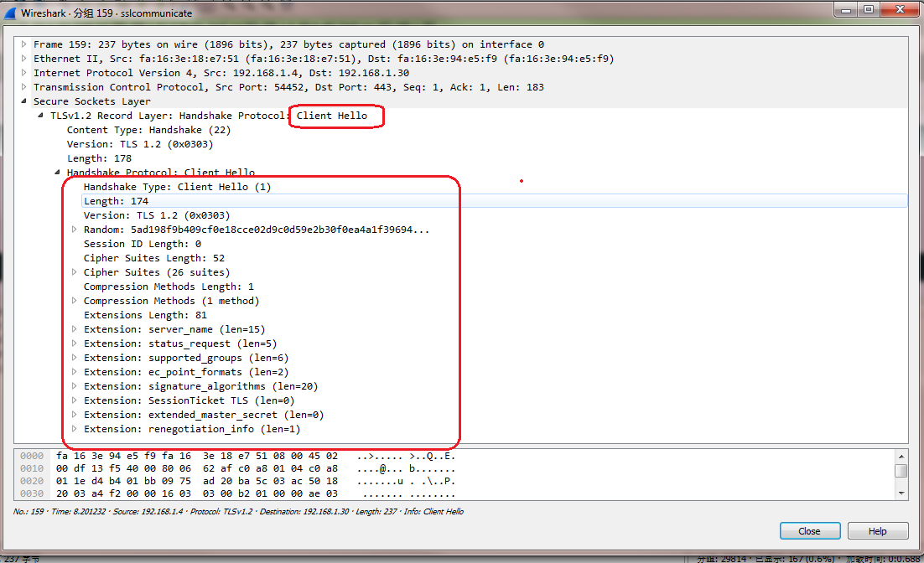Click the hex pane scrollbar thumb
The image size is (924, 563).
tap(901, 471)
